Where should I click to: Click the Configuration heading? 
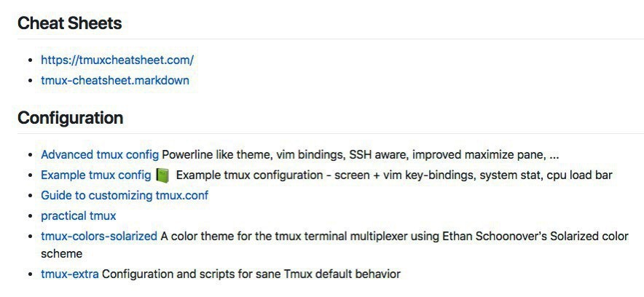tap(70, 118)
